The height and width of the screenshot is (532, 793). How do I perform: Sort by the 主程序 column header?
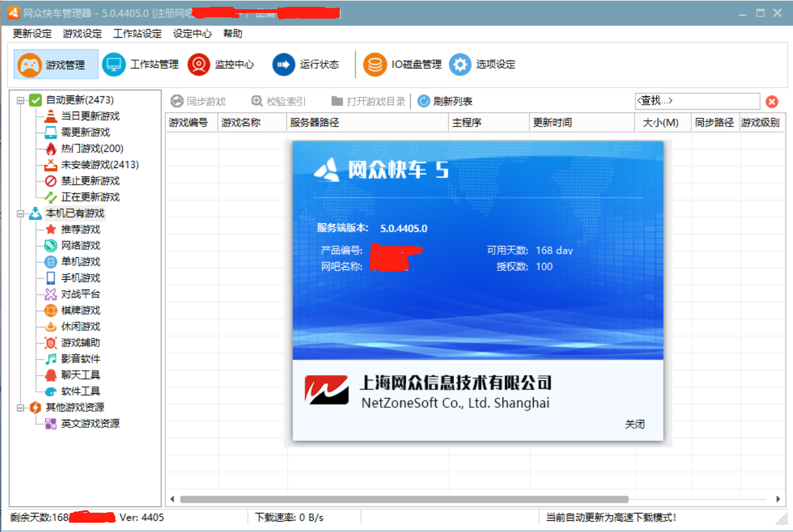pos(490,123)
